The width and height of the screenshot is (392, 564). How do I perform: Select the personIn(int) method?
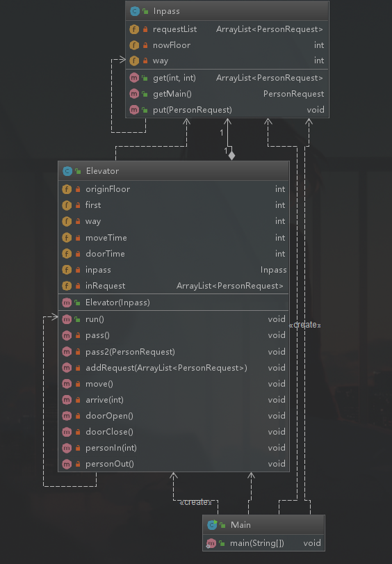coord(111,448)
